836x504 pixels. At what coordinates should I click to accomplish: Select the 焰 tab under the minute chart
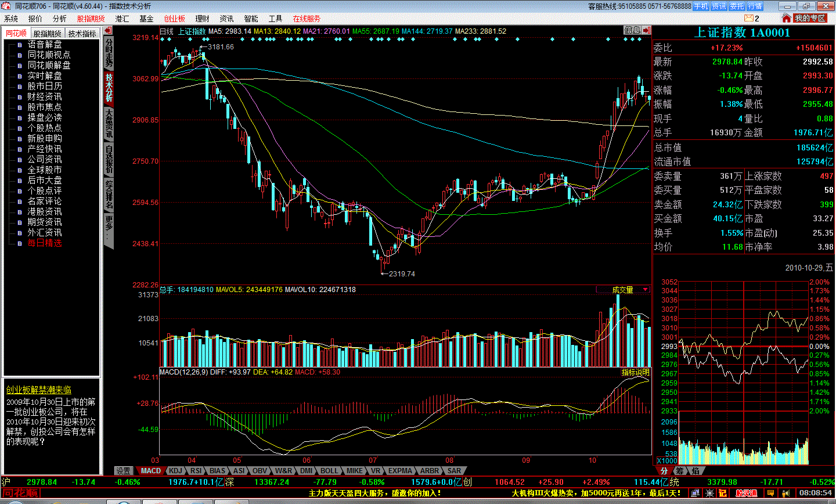696,471
